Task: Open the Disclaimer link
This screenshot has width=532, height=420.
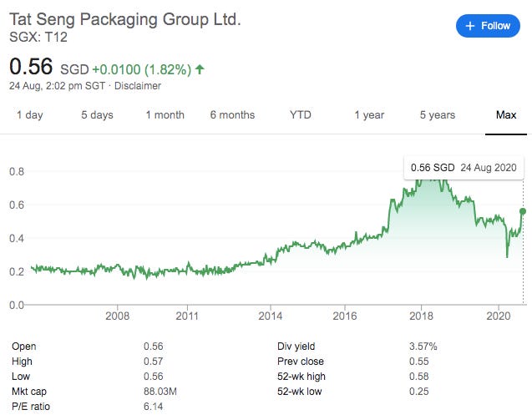Action: click(138, 86)
